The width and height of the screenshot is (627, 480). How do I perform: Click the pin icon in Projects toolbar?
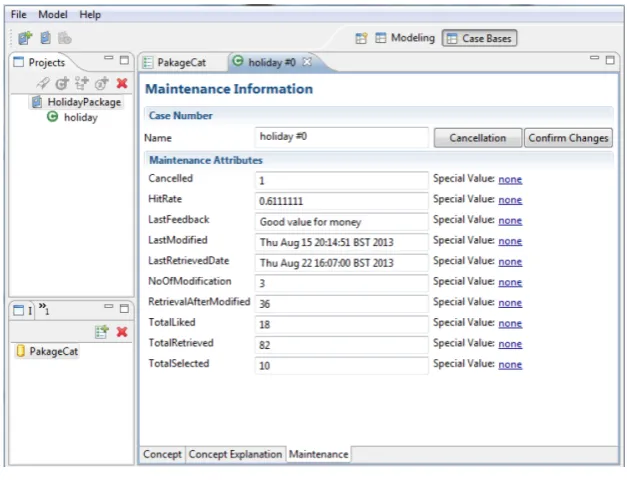[x=43, y=83]
